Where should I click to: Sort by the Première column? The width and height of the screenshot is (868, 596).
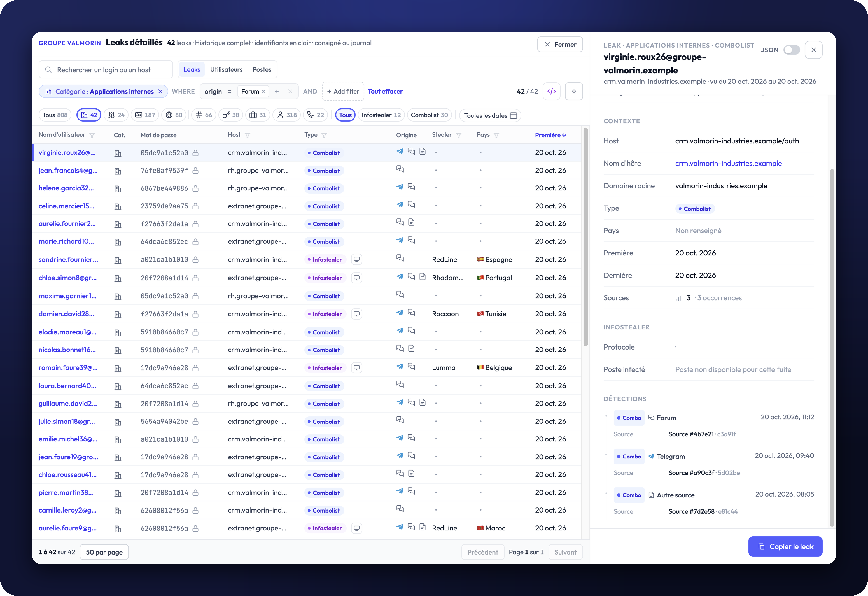tap(550, 135)
